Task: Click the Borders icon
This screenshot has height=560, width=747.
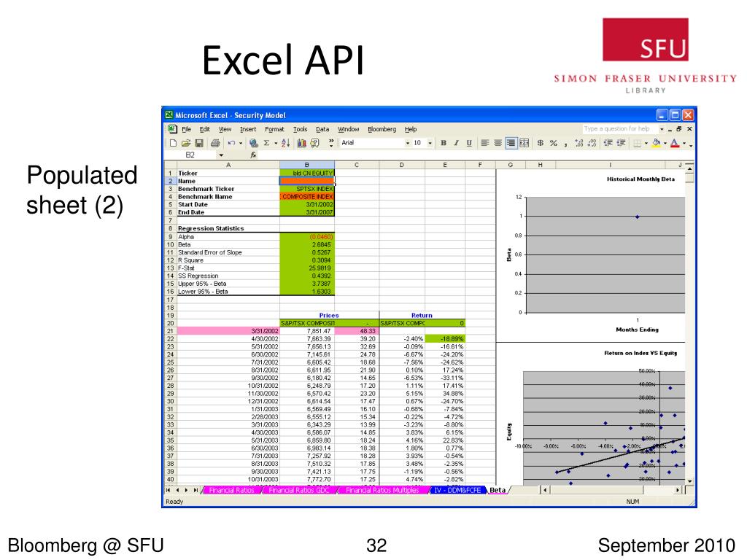Action: pyautogui.click(x=637, y=143)
